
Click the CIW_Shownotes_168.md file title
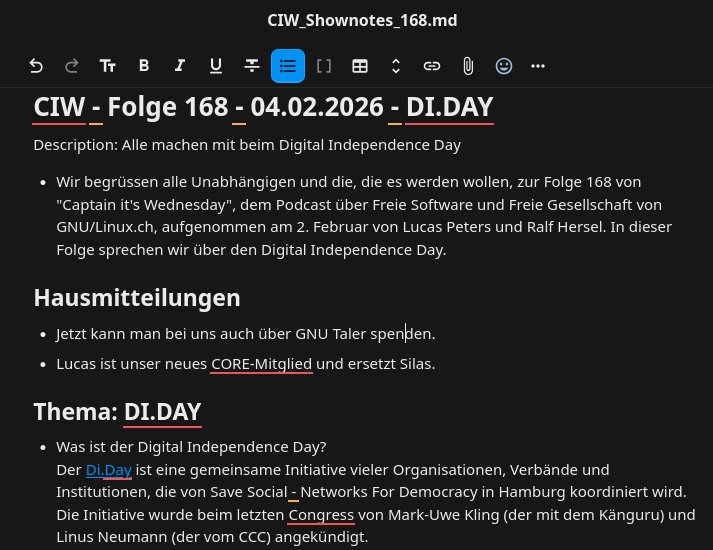356,20
